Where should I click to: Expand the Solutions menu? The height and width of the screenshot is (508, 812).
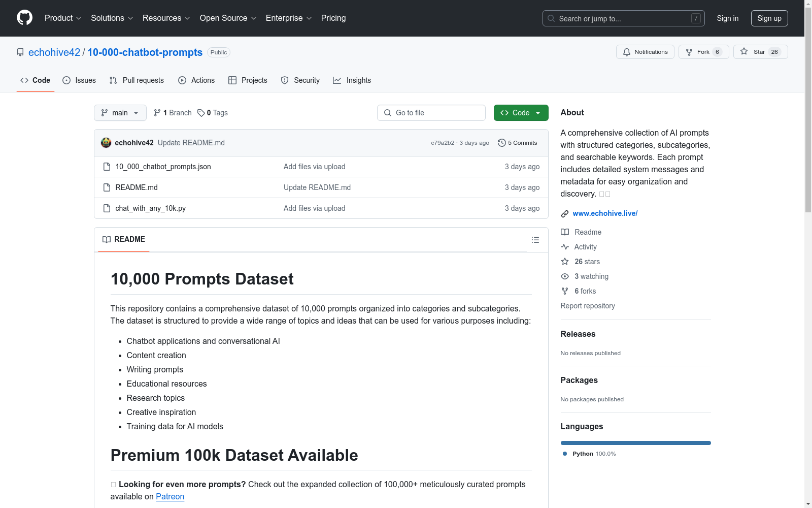(x=112, y=18)
